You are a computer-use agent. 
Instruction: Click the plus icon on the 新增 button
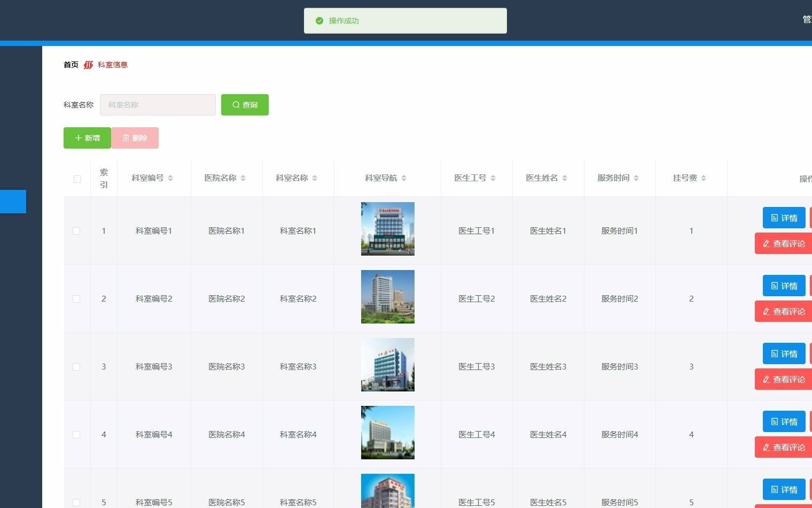click(x=79, y=138)
